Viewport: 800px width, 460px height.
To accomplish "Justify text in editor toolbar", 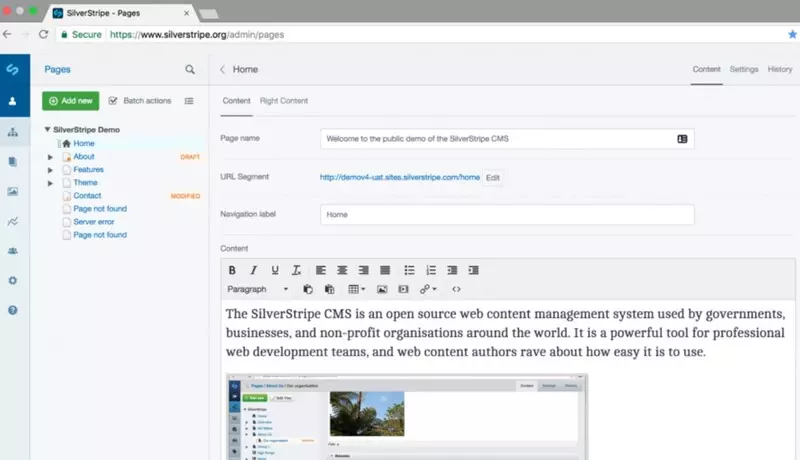I will (x=385, y=270).
